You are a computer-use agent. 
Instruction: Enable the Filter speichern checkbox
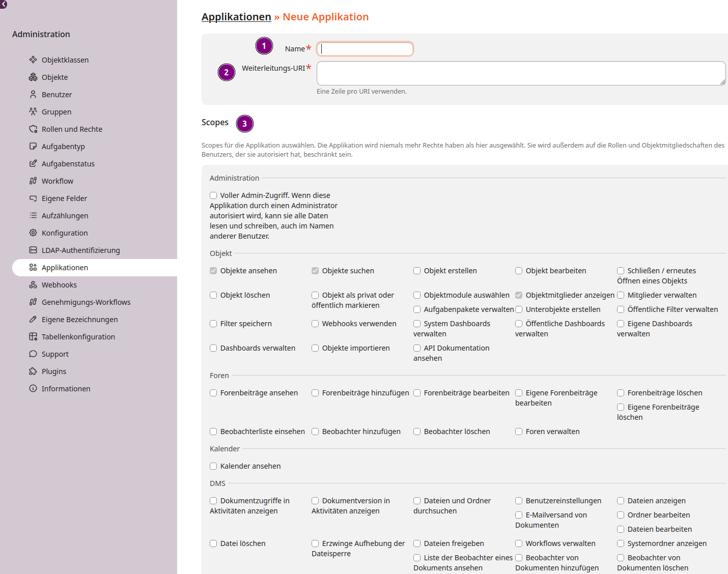[x=213, y=324]
